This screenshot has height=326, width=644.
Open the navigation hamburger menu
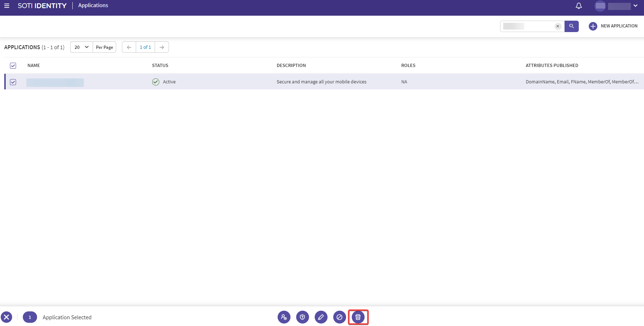tap(7, 6)
